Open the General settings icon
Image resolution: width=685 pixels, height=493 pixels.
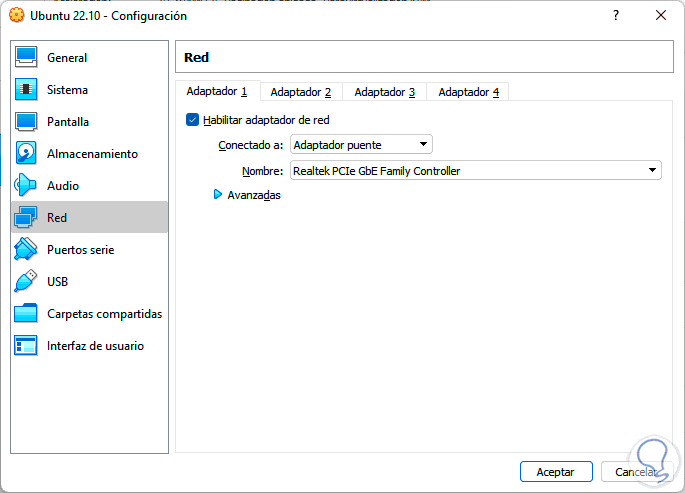pos(26,58)
